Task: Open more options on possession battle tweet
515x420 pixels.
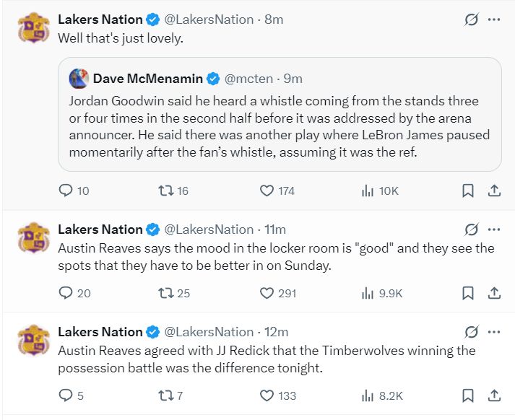Action: tap(494, 332)
